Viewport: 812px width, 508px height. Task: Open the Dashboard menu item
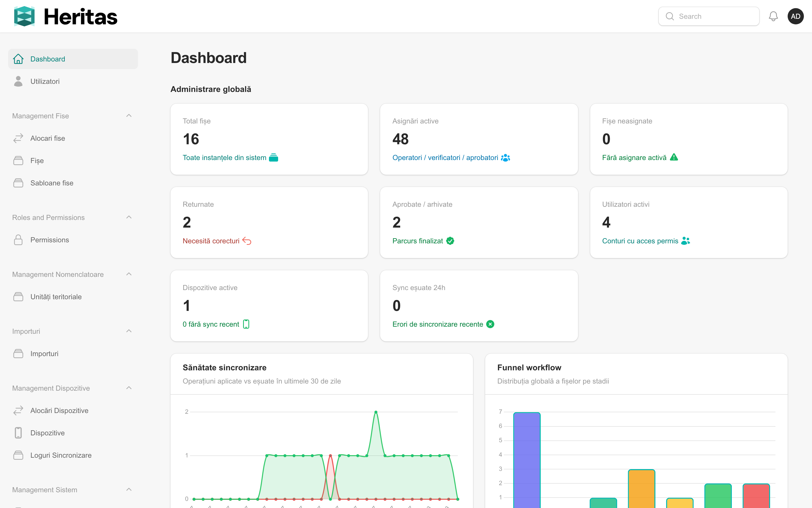point(73,59)
